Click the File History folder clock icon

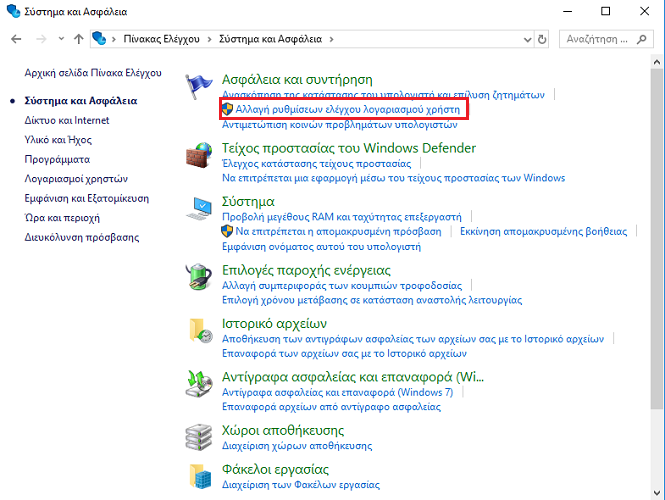tap(200, 330)
